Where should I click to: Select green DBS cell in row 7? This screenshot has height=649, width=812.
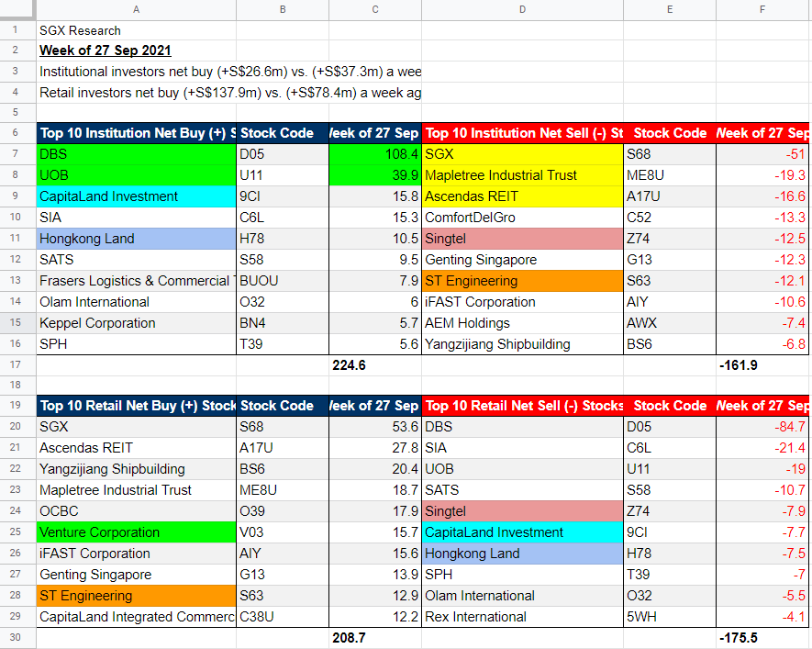coord(136,154)
